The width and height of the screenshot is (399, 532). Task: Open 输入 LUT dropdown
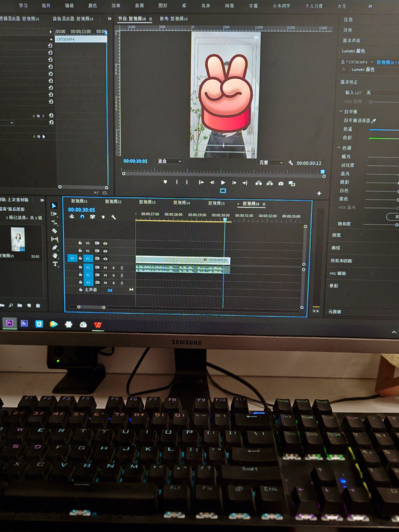point(382,93)
